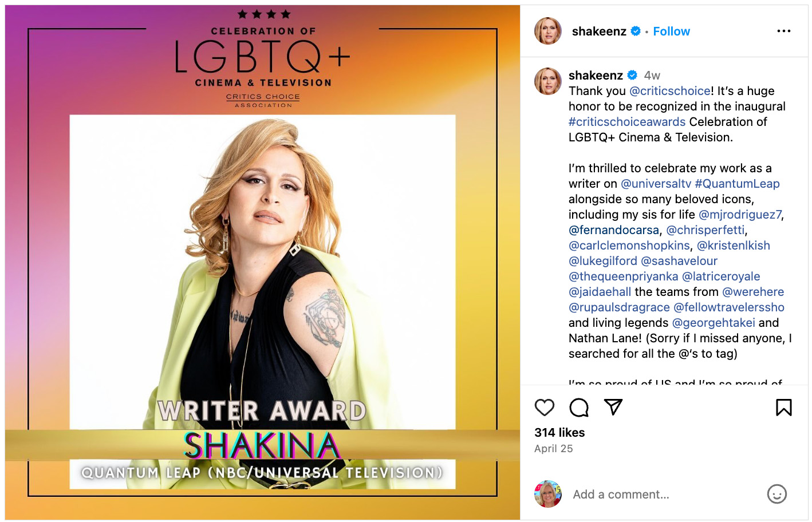
Task: Open @georgehtakei mention link
Action: pos(714,323)
